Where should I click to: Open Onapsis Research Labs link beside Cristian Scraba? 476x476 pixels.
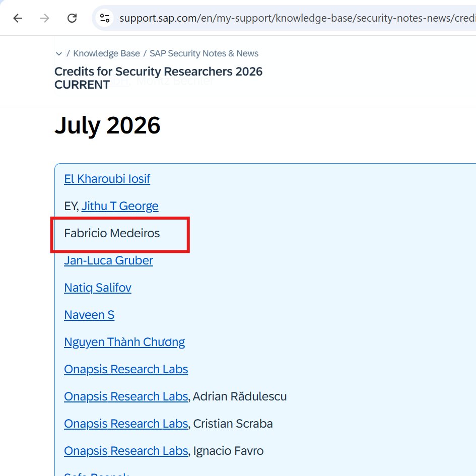coord(126,424)
